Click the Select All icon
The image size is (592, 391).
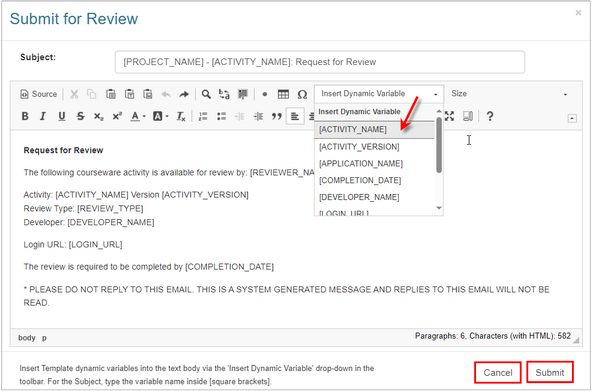coord(242,94)
